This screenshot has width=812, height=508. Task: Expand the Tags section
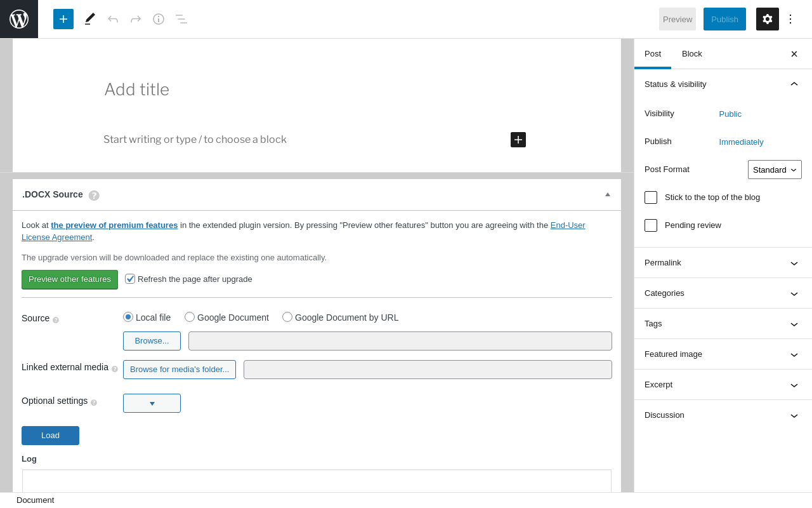(723, 324)
